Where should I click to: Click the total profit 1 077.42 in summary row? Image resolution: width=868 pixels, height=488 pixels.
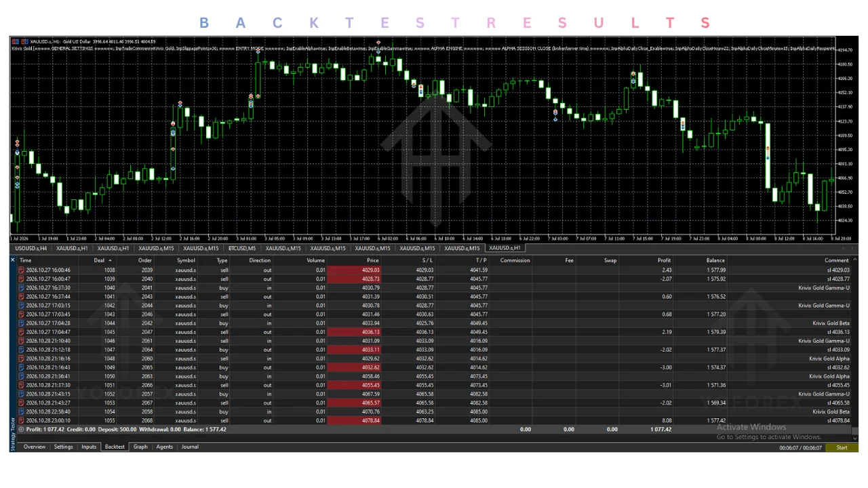[x=660, y=429]
